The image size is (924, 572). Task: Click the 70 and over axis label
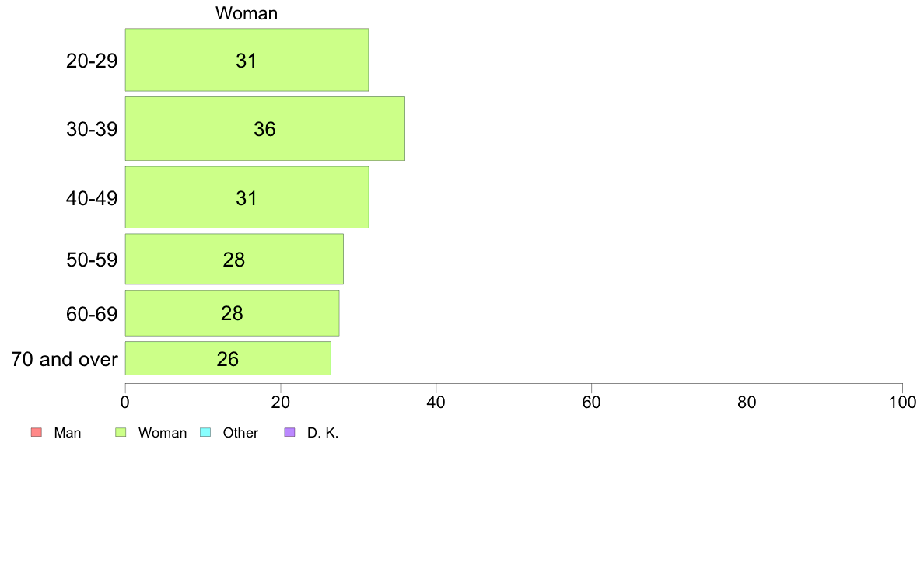point(65,359)
